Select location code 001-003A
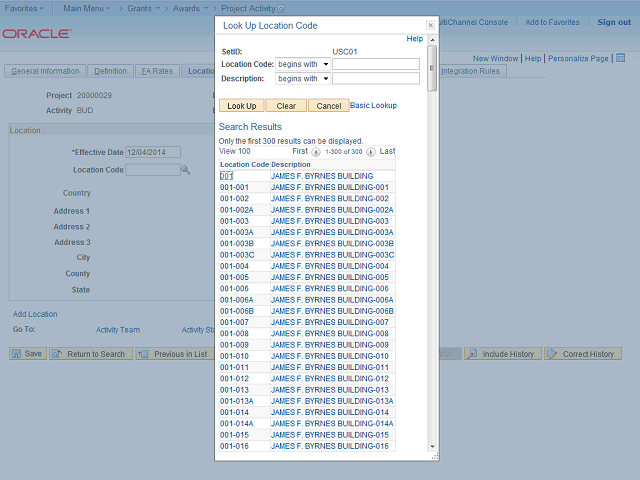The width and height of the screenshot is (640, 480). [236, 232]
